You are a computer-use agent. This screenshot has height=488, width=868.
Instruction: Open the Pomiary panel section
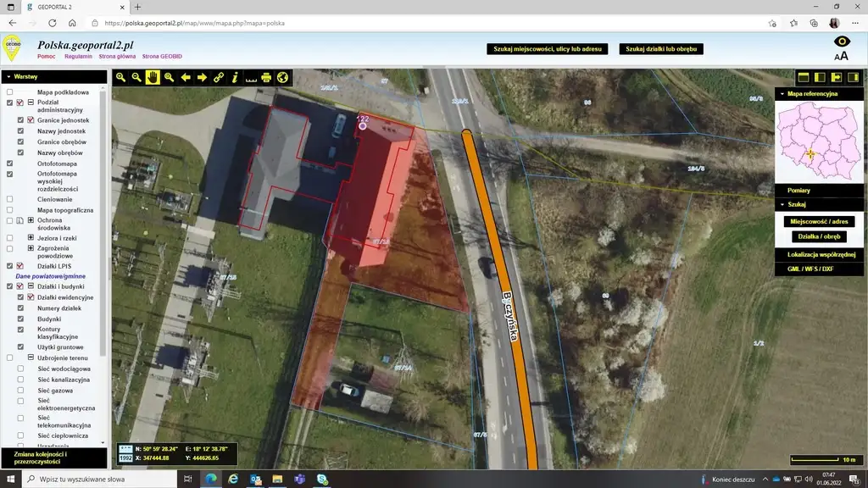pos(798,191)
